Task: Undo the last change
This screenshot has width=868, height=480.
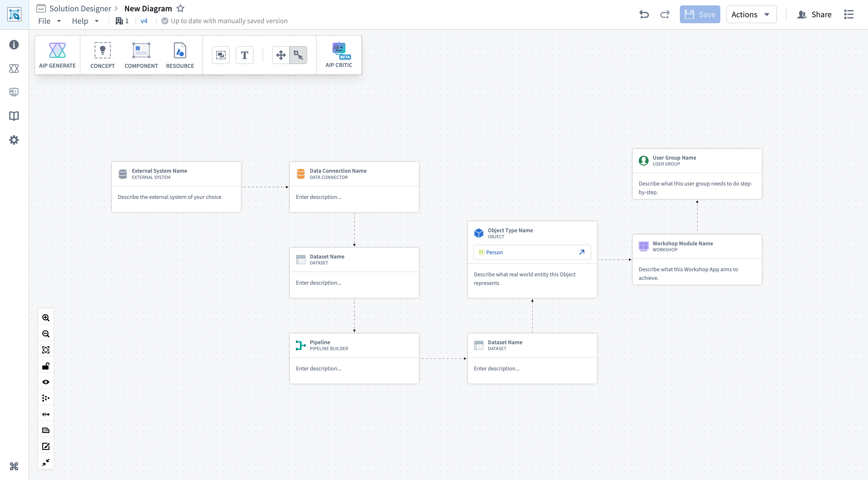Action: [x=644, y=15]
